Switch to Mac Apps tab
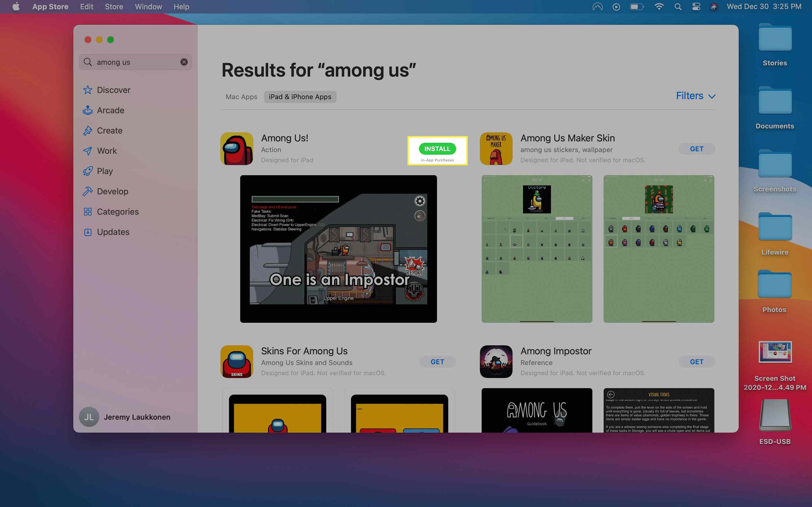 [241, 96]
